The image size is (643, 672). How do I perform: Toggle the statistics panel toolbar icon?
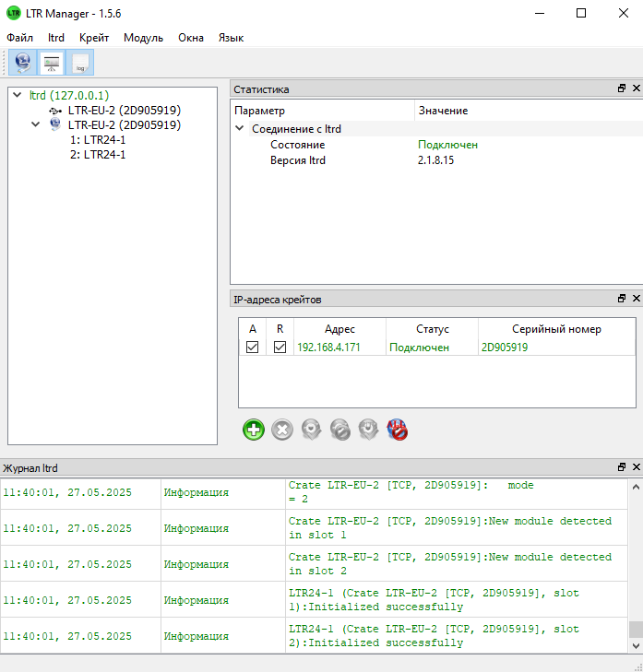pos(52,63)
